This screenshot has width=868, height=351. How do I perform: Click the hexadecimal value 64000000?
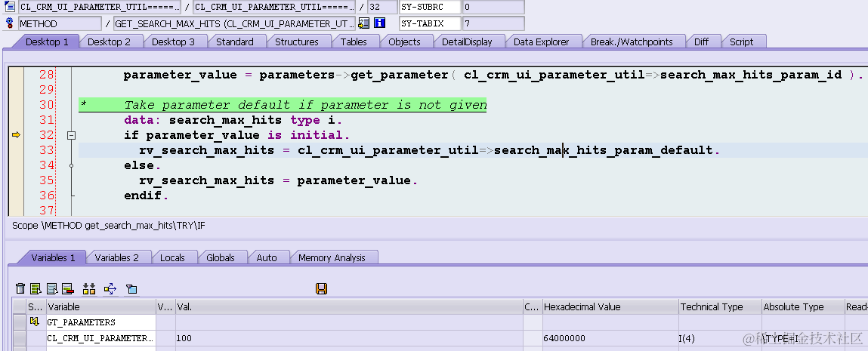pos(610,337)
